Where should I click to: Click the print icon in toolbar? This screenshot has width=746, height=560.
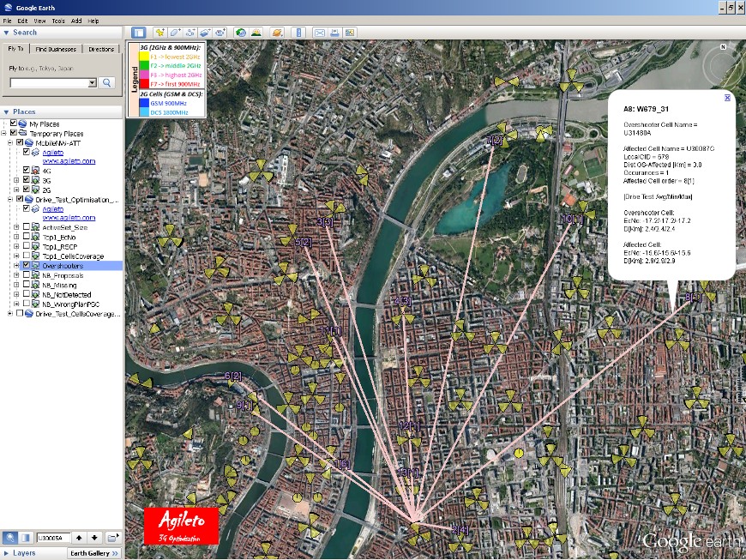[334, 33]
